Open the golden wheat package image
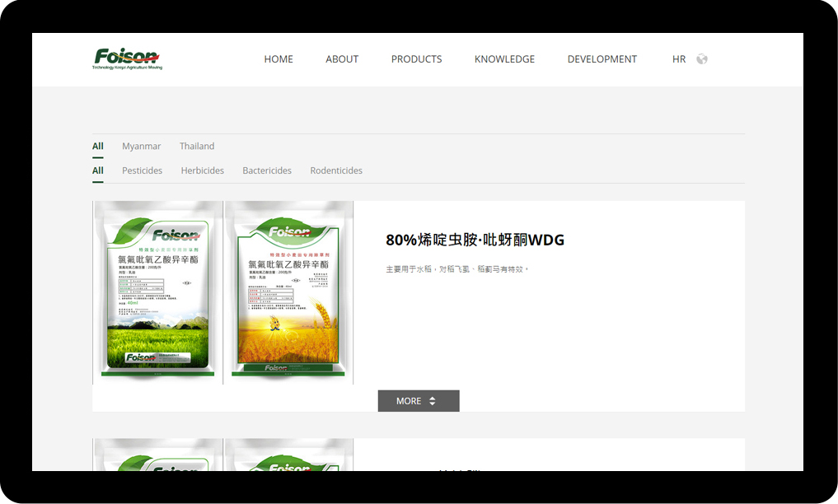This screenshot has height=504, width=838. (x=289, y=292)
